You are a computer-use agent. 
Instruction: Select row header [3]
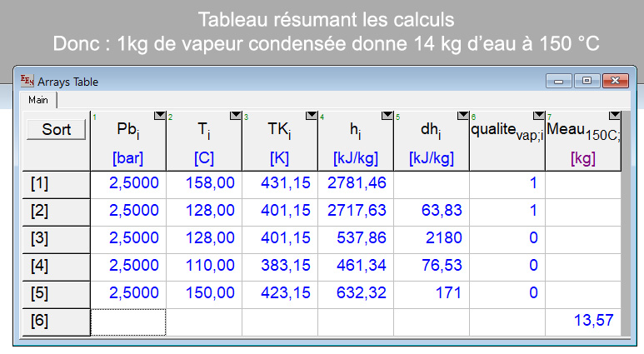tap(57, 240)
